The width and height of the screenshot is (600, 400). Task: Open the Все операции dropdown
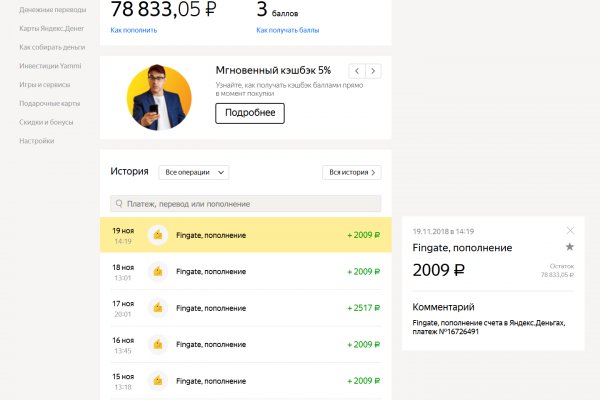(x=194, y=172)
